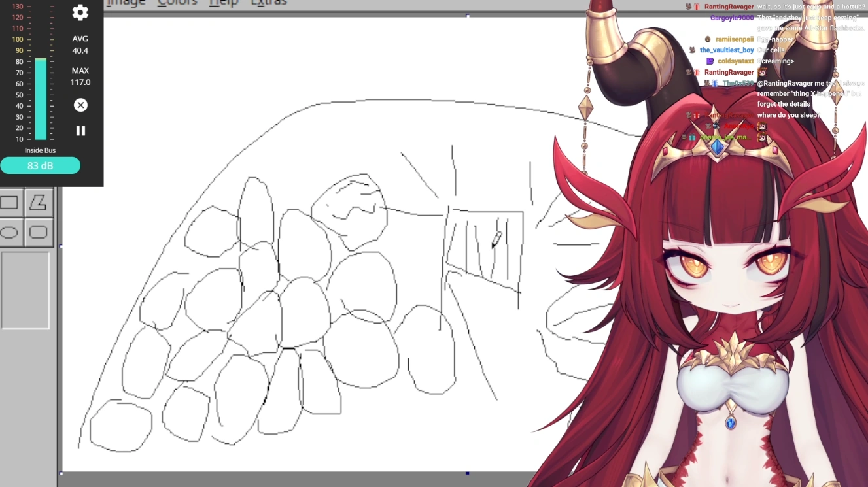This screenshot has width=868, height=487.
Task: Click the Inside Bus label
Action: point(40,150)
